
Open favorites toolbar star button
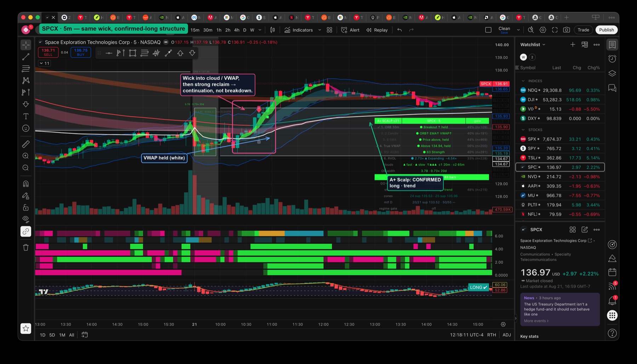[26, 329]
